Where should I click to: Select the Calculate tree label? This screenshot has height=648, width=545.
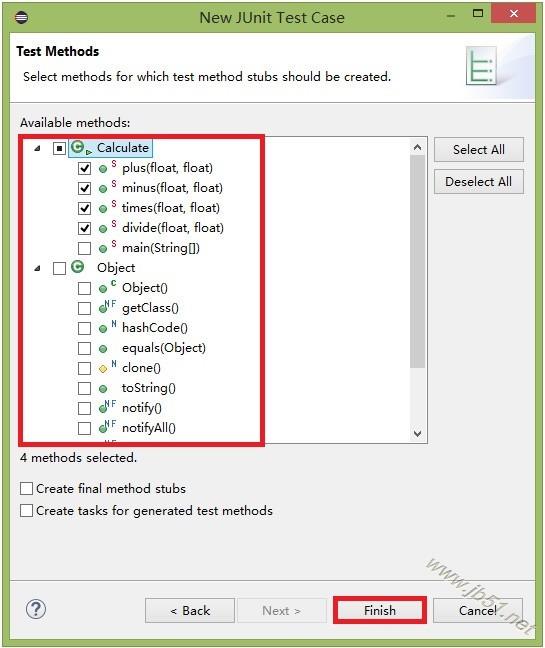coord(123,148)
